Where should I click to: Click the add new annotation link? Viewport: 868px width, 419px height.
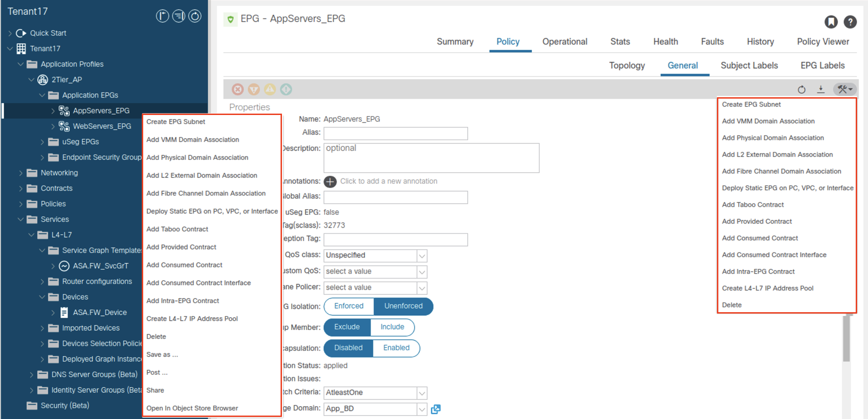click(389, 181)
